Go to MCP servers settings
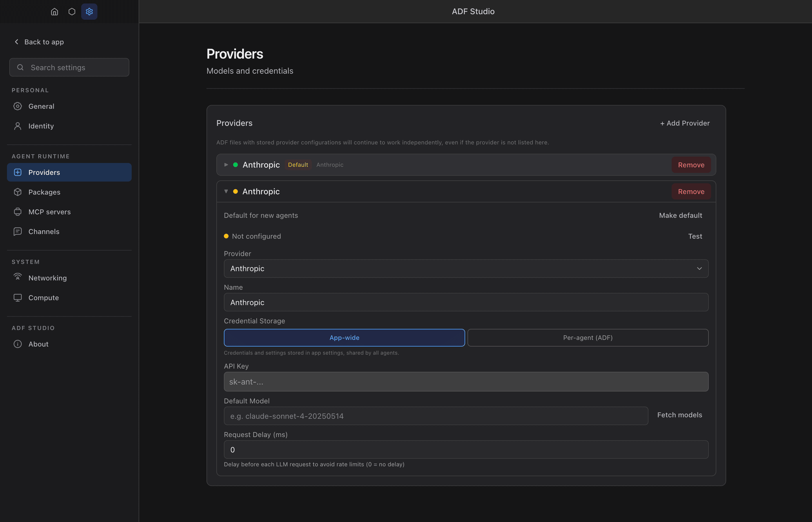Image resolution: width=812 pixels, height=522 pixels. tap(69, 211)
